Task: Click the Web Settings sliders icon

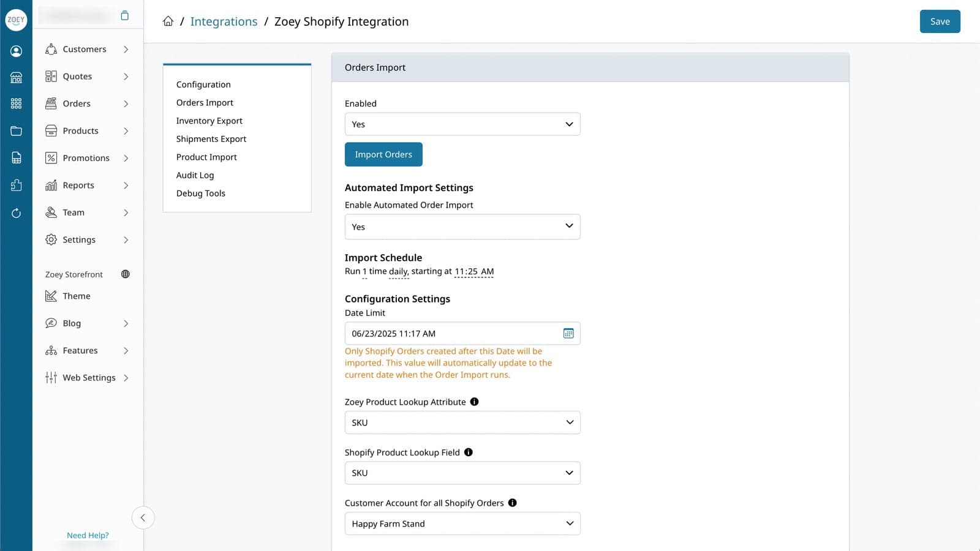Action: pyautogui.click(x=51, y=378)
